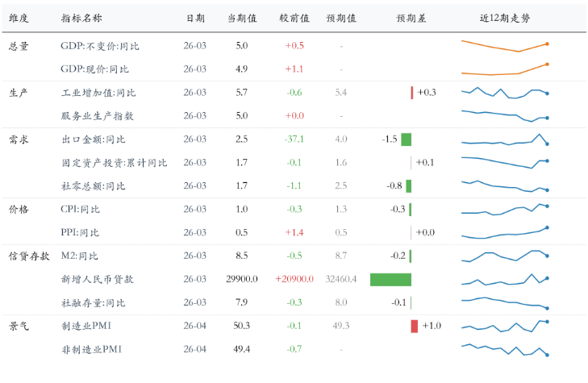Open the 出口金额 trend sparkline
588x383 pixels.
tap(505, 139)
